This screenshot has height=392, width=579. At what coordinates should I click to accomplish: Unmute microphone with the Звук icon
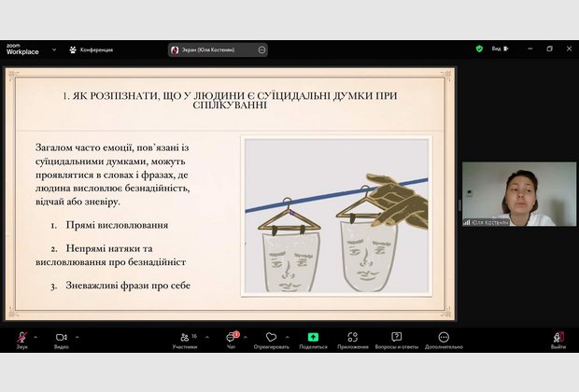[21, 338]
